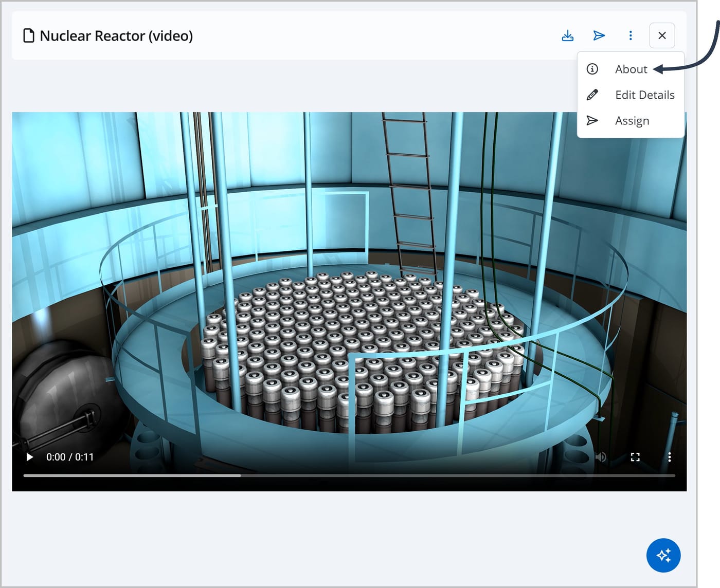Click the video progress bar
This screenshot has height=588, width=720.
coord(349,475)
